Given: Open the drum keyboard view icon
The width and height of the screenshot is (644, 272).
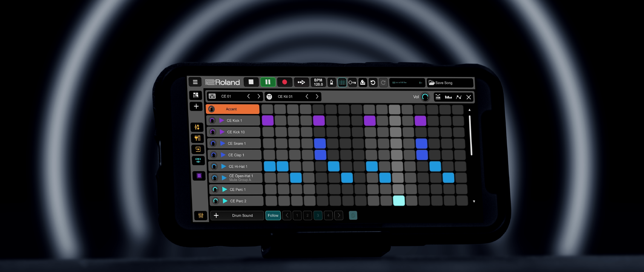Looking at the screenshot, I should pos(438,97).
